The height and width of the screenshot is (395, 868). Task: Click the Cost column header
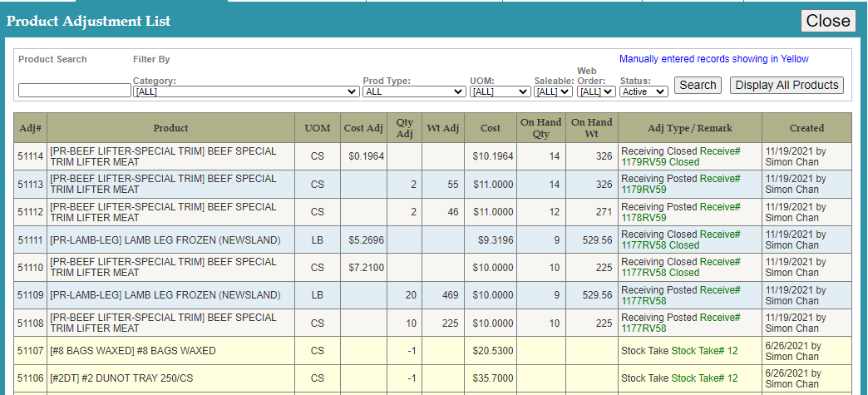point(491,128)
